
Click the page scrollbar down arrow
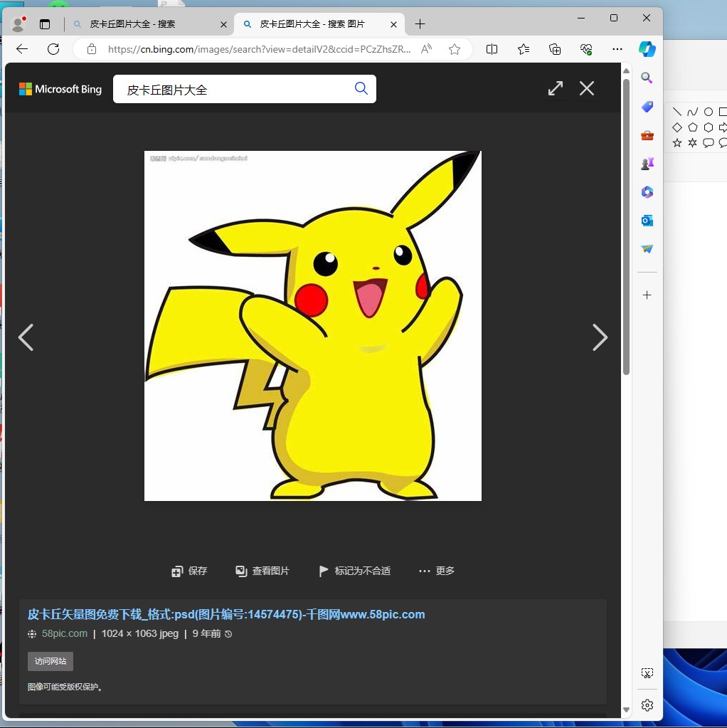coord(626,710)
